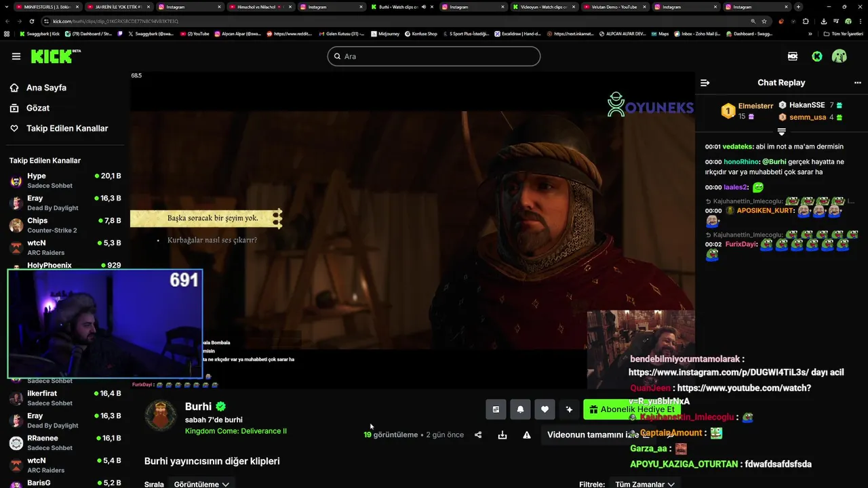Toggle the heart follow button
Screen dimensions: 868x488
point(545,409)
